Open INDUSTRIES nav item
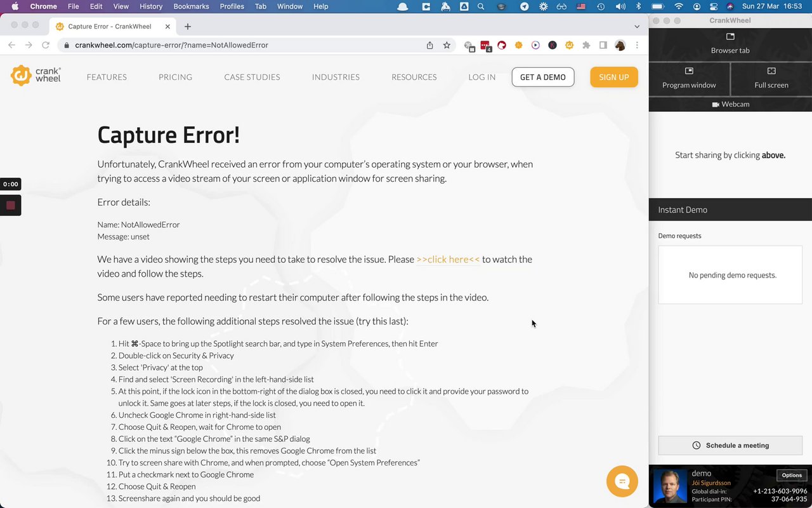The width and height of the screenshot is (812, 508). click(x=336, y=77)
